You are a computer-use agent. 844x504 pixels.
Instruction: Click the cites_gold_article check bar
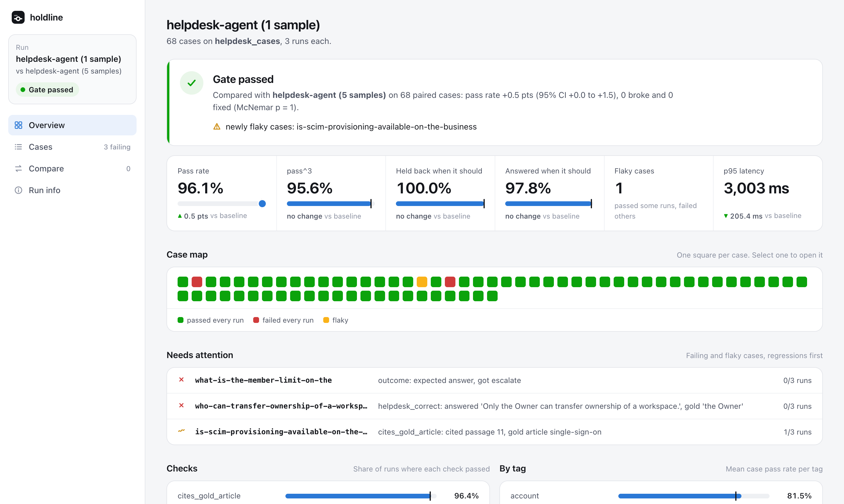361,496
